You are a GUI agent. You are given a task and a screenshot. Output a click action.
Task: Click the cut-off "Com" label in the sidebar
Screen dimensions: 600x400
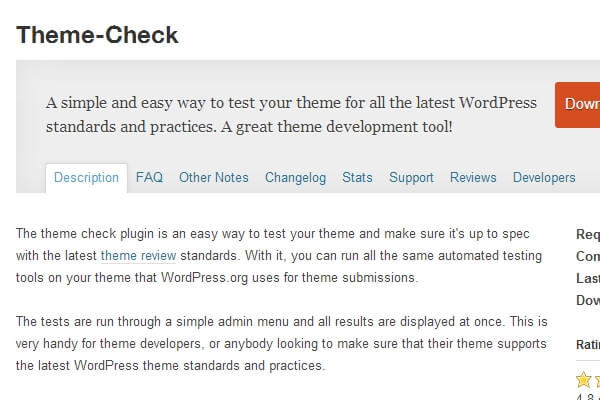click(588, 257)
